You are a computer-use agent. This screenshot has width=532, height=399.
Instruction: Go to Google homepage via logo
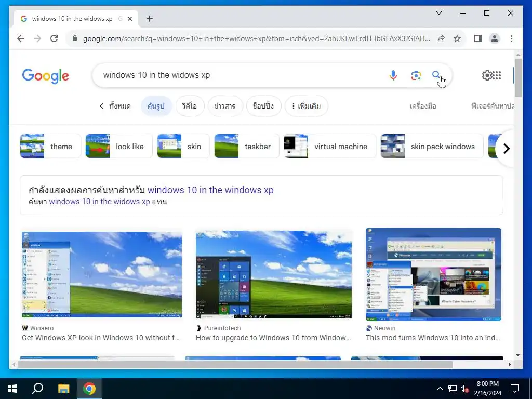point(46,76)
